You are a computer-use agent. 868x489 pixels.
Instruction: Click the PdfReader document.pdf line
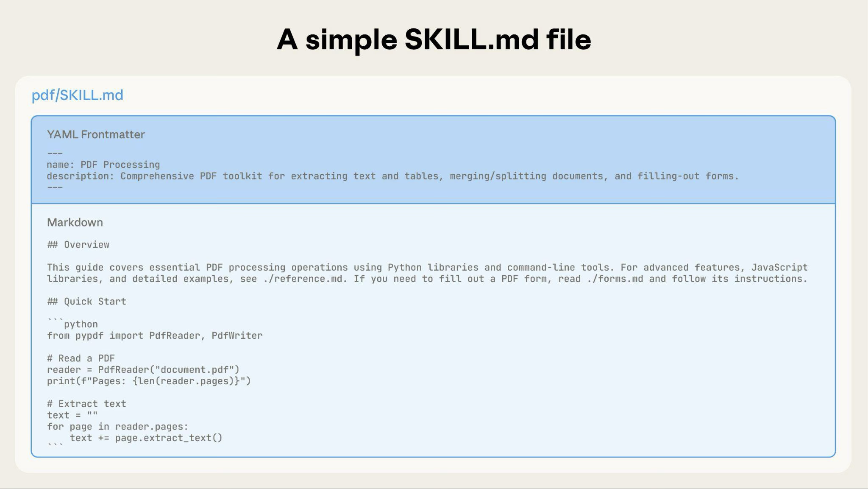[143, 369]
